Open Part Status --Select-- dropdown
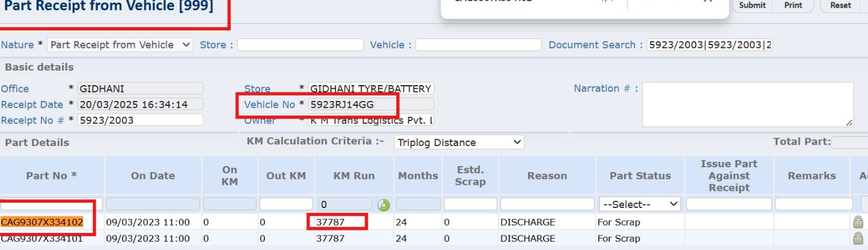868x250 pixels. tap(639, 204)
